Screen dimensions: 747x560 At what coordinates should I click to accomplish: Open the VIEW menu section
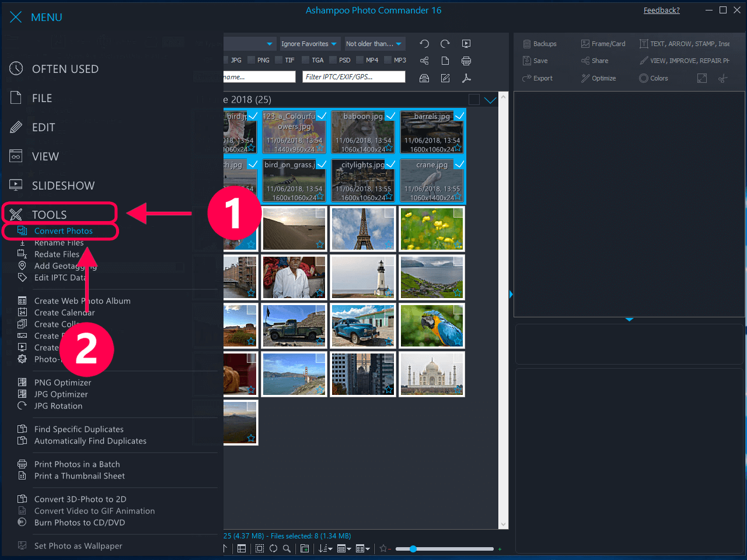click(35, 156)
